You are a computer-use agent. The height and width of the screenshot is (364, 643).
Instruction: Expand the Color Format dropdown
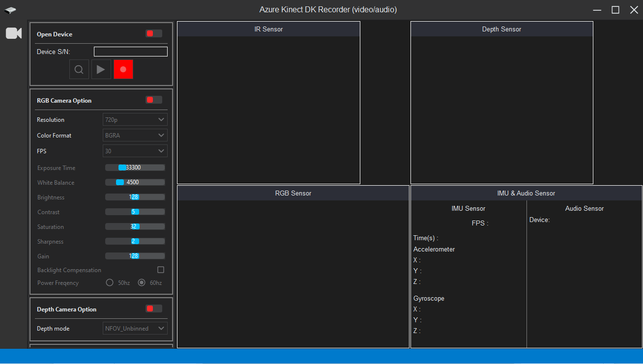tap(135, 135)
